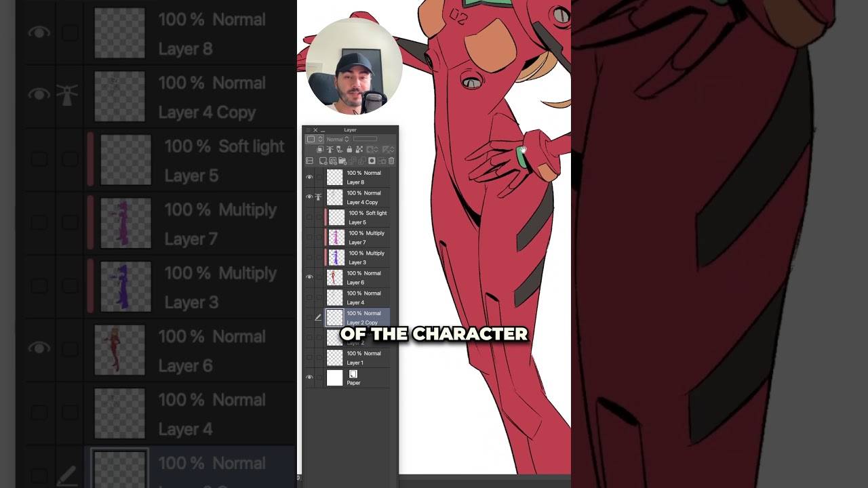Screen dimensions: 868x488
Task: Show Layer 7 visibility box in centre Layer panel
Action: (309, 237)
